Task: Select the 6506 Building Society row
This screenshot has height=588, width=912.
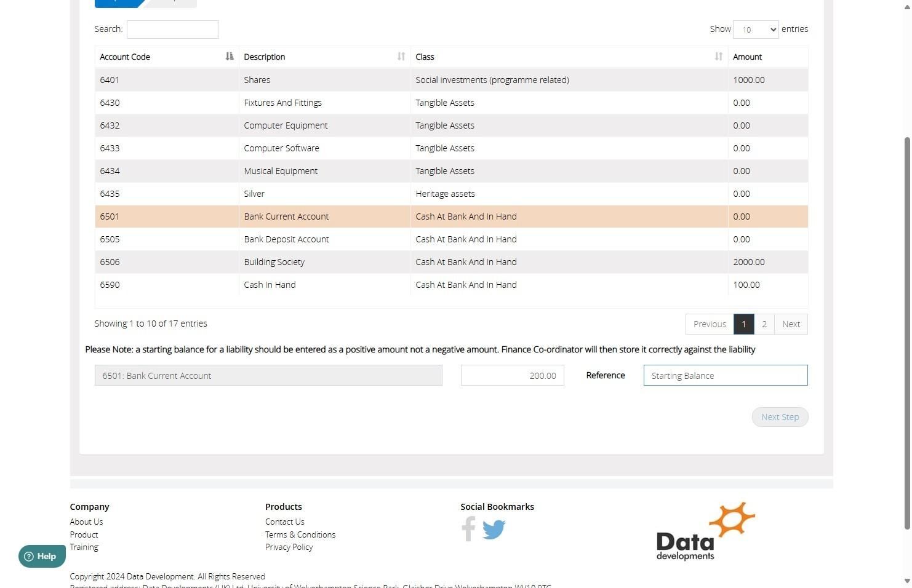Action: [451, 262]
